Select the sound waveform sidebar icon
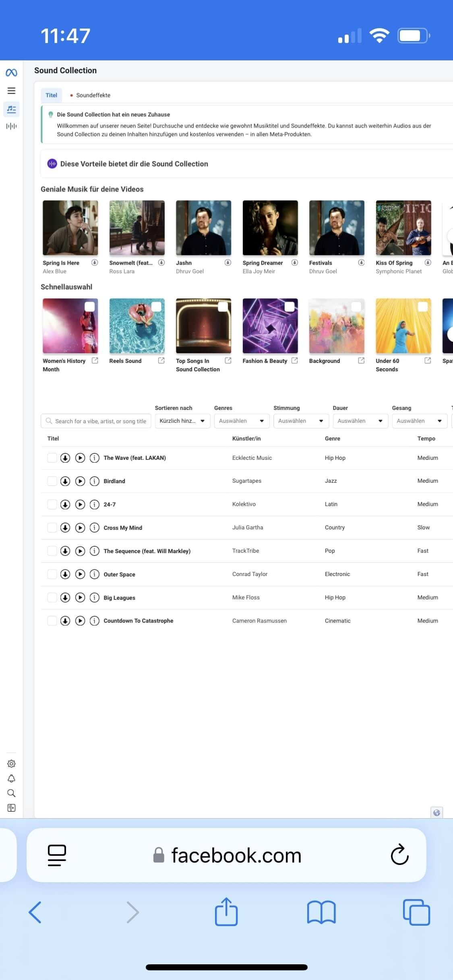This screenshot has width=453, height=980. 11,126
